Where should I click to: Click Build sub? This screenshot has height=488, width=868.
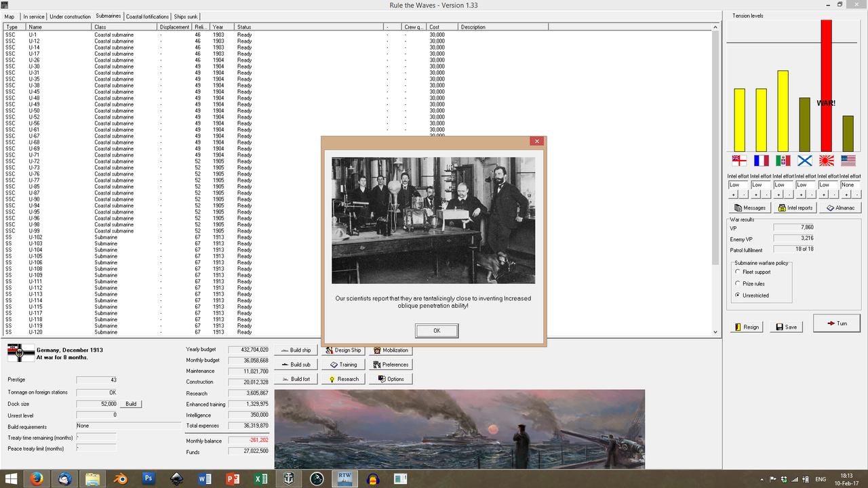click(x=295, y=365)
